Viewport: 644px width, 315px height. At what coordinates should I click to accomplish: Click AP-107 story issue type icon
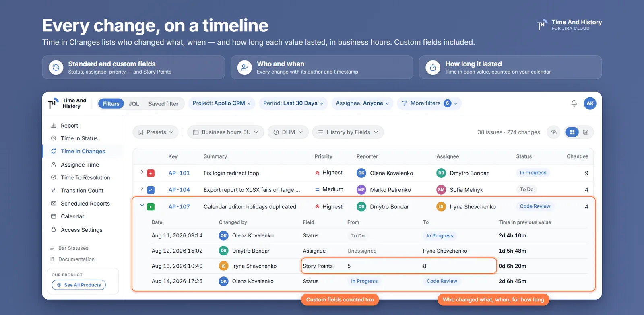coord(151,207)
